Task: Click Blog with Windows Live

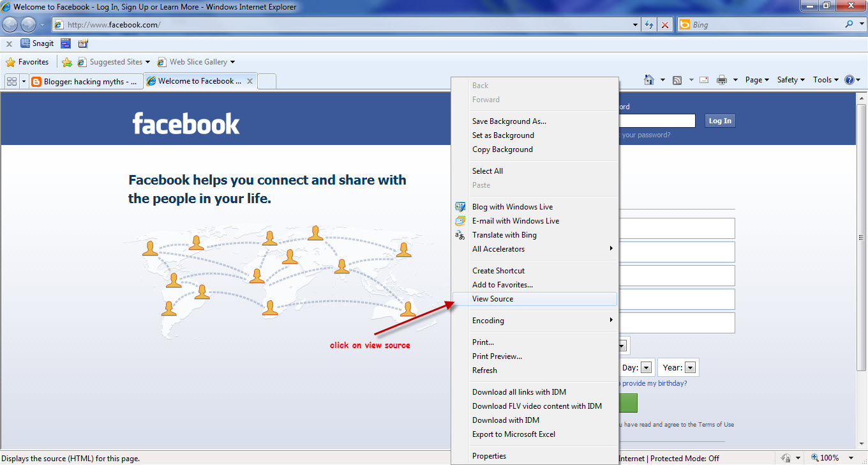Action: (x=535, y=207)
